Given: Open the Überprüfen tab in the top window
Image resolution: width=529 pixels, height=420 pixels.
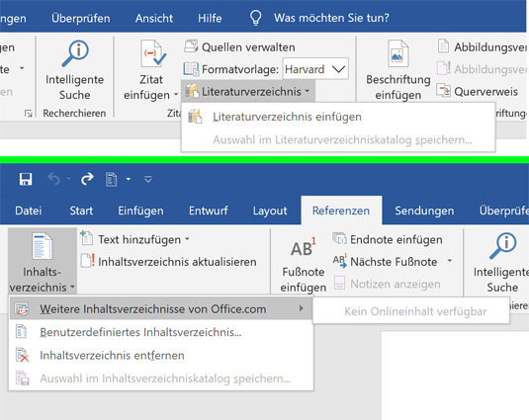Looking at the screenshot, I should click(x=81, y=18).
